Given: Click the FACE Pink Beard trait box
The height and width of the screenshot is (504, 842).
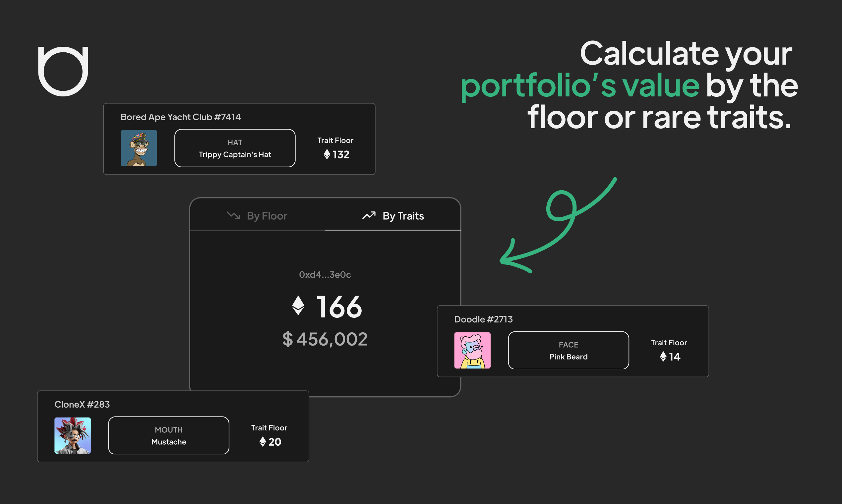Looking at the screenshot, I should click(568, 350).
